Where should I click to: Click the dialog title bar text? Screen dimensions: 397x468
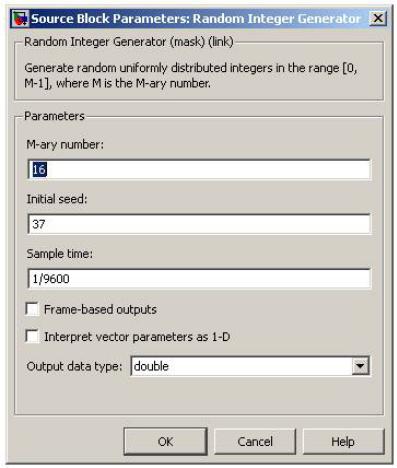pyautogui.click(x=196, y=19)
